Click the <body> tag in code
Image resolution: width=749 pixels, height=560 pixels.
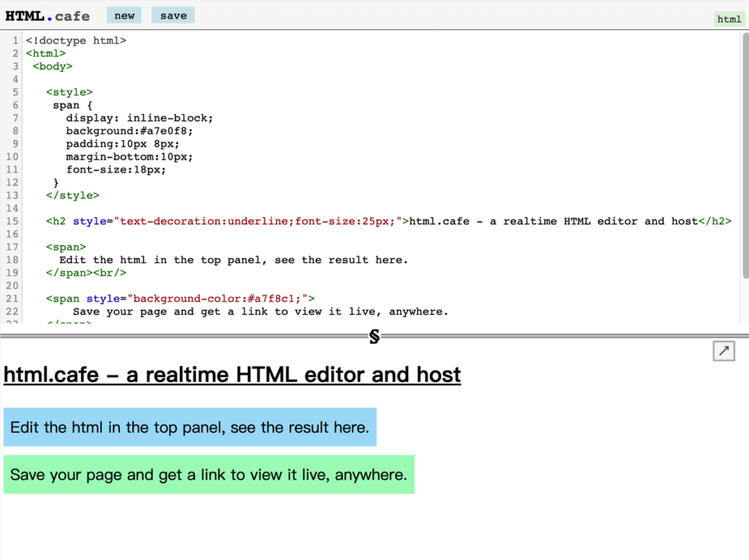pos(53,67)
